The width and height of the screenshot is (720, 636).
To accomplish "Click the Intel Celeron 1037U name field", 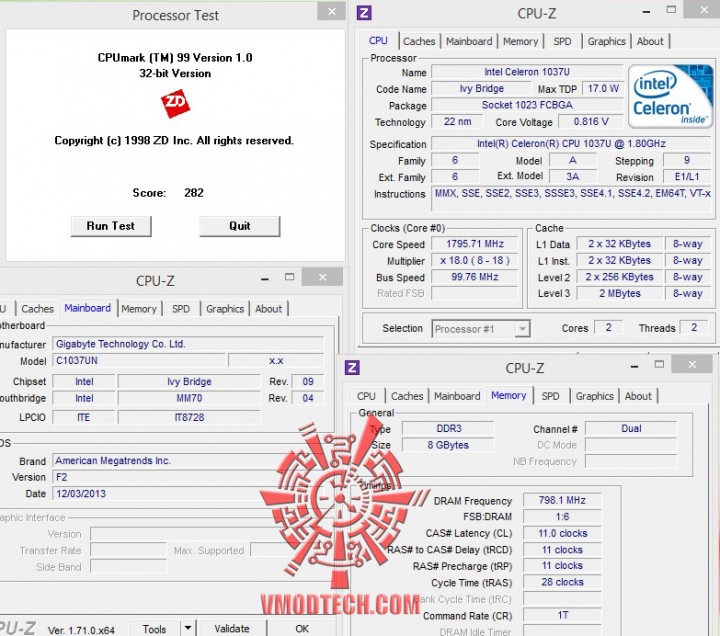I will click(x=527, y=72).
